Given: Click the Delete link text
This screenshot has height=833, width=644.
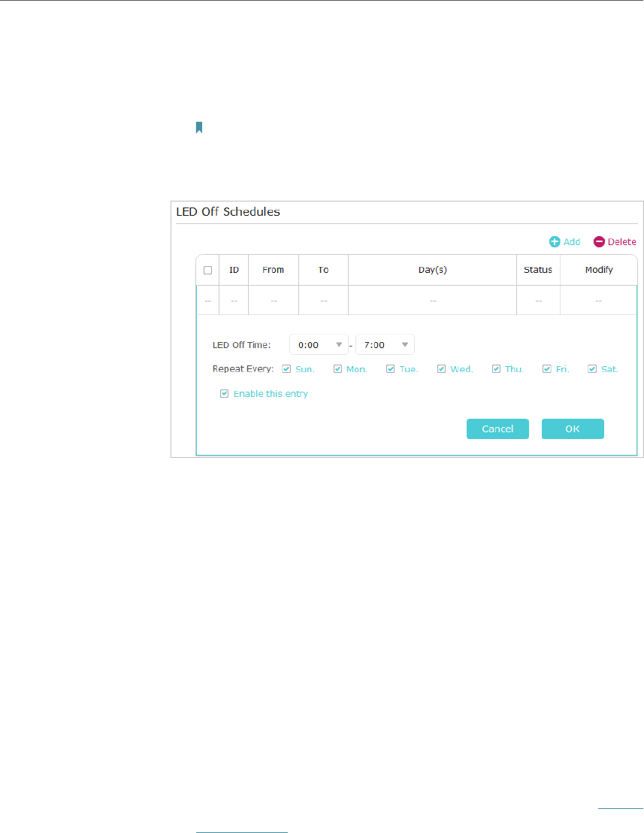Looking at the screenshot, I should pyautogui.click(x=621, y=242).
